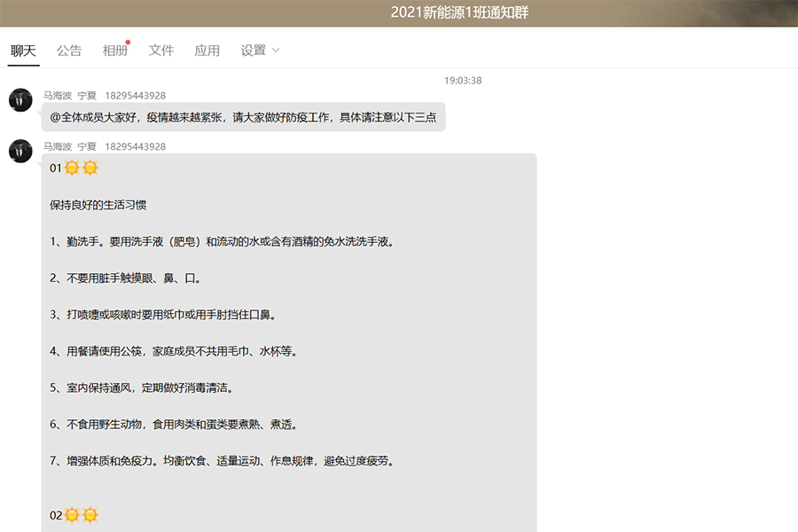Switch to the 聊天 tab
Image resolution: width=798 pixels, height=532 pixels.
(24, 51)
